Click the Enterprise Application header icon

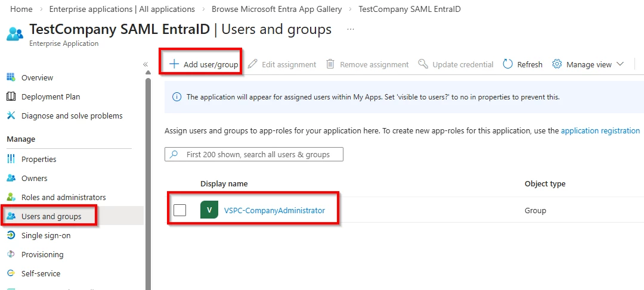pyautogui.click(x=15, y=33)
